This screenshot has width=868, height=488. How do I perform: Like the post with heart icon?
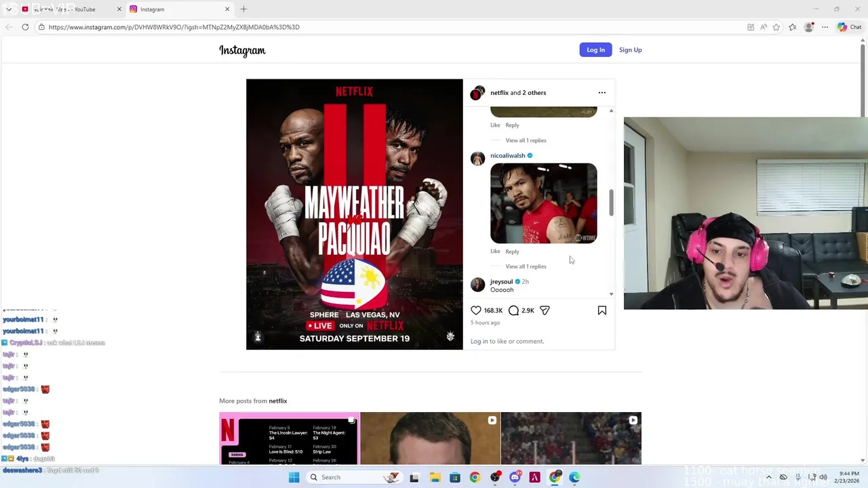click(476, 310)
